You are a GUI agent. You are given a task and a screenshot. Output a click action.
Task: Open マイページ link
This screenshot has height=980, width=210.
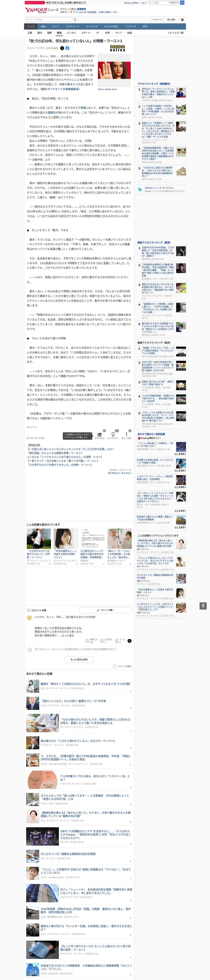157,20
